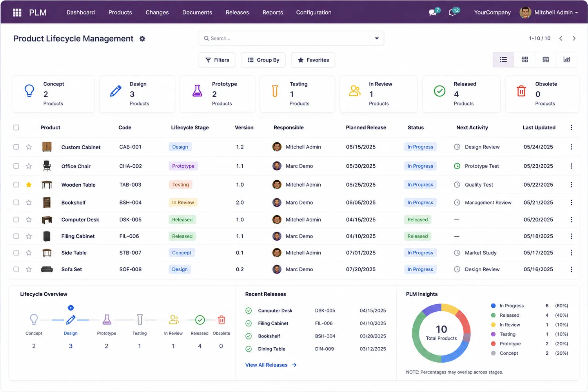Click the Obsolete trash stage card
This screenshot has width=588, height=392.
[542, 94]
